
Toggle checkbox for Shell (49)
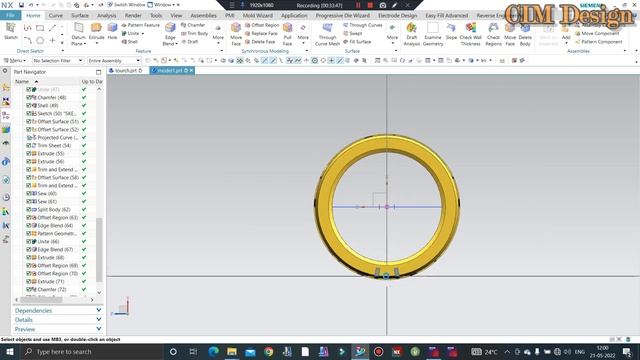[x=29, y=105]
